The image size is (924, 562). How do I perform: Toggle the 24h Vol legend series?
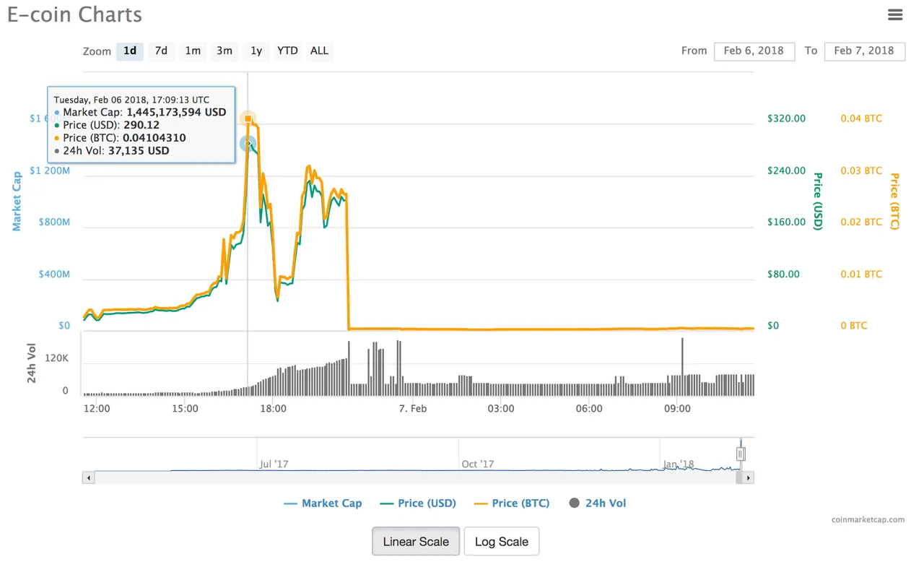[x=598, y=503]
